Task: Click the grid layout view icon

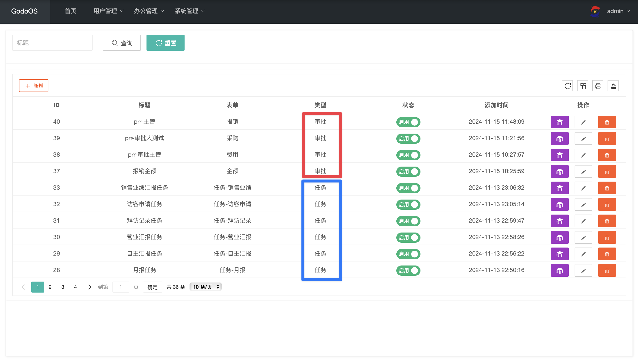Action: [x=584, y=86]
